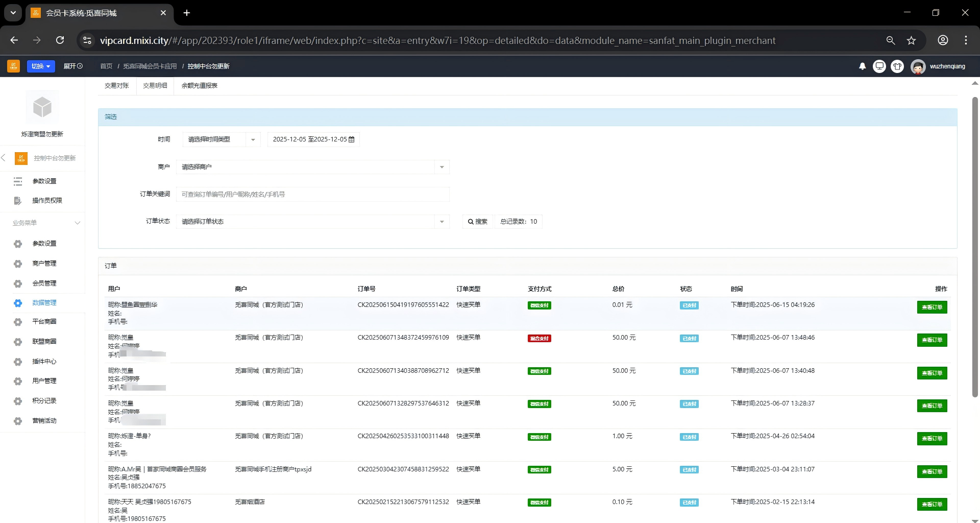This screenshot has height=523, width=980.
Task: Switch to the 余额充值报表 tab
Action: (199, 86)
